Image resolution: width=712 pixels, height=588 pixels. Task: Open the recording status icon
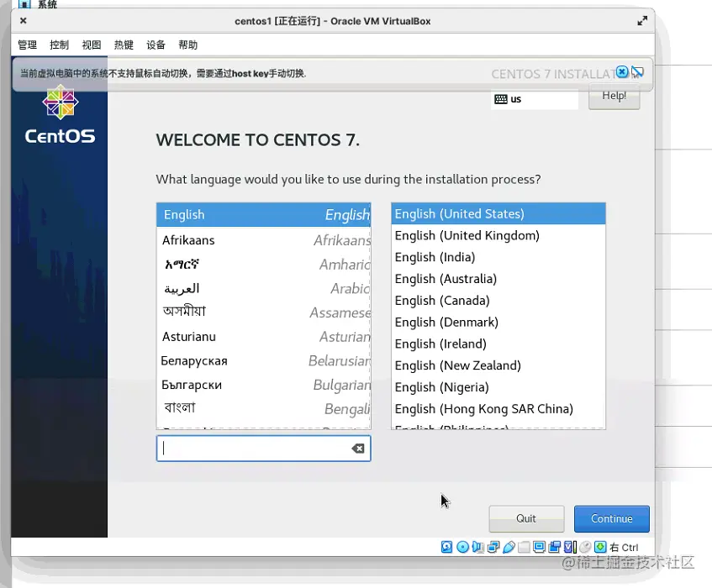pos(555,547)
